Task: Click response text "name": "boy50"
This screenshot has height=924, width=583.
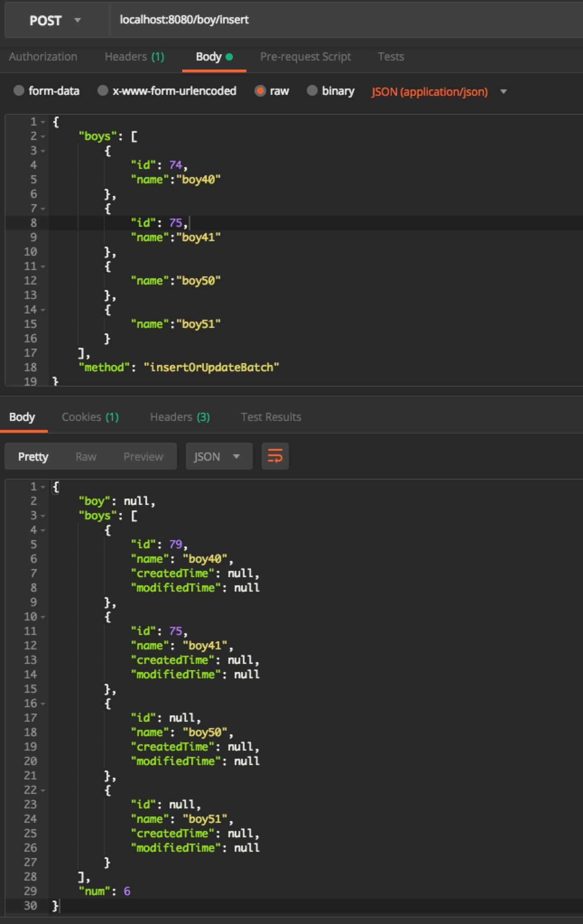Action: point(182,733)
